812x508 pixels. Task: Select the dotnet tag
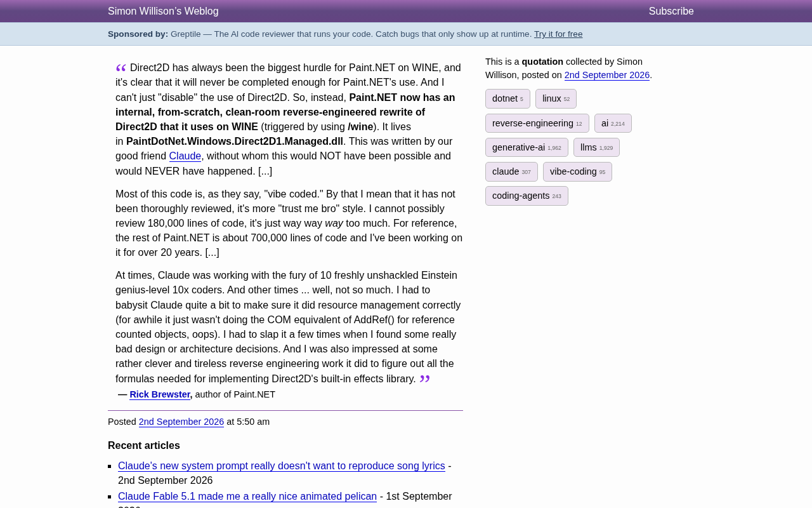click(x=507, y=98)
